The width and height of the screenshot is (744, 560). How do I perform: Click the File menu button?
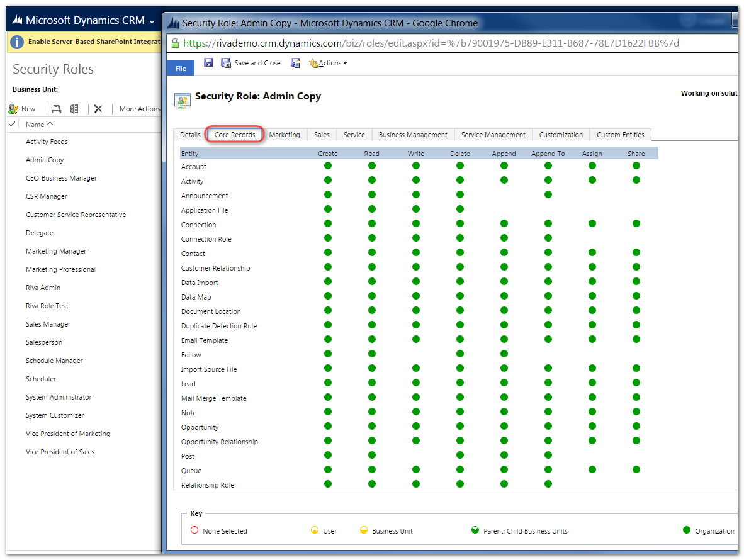coord(181,67)
